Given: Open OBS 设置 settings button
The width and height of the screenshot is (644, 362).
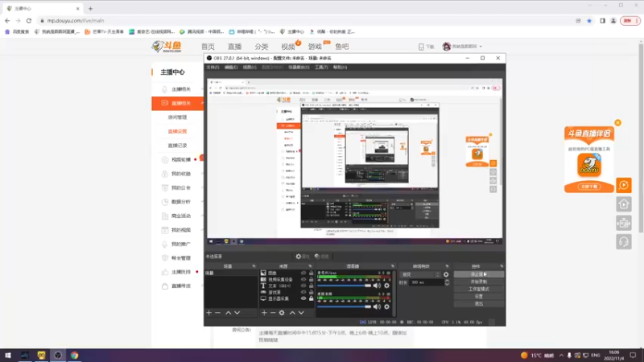Looking at the screenshot, I should 478,296.
